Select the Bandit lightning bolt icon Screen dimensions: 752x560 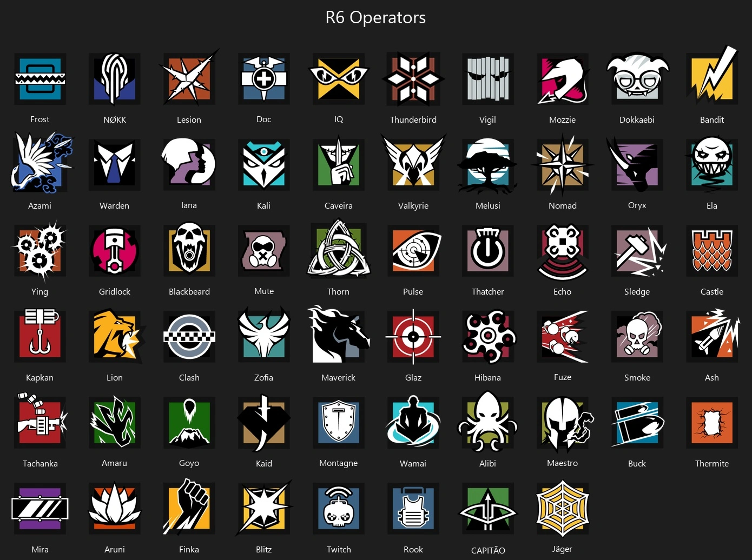click(x=712, y=76)
